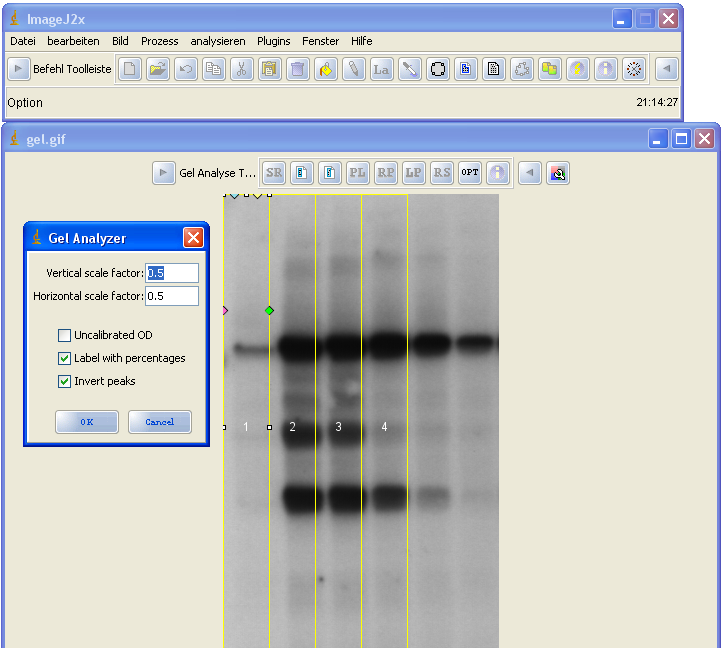Viewport: 721px width, 648px height.
Task: Open the Datei menu
Action: pyautogui.click(x=23, y=41)
